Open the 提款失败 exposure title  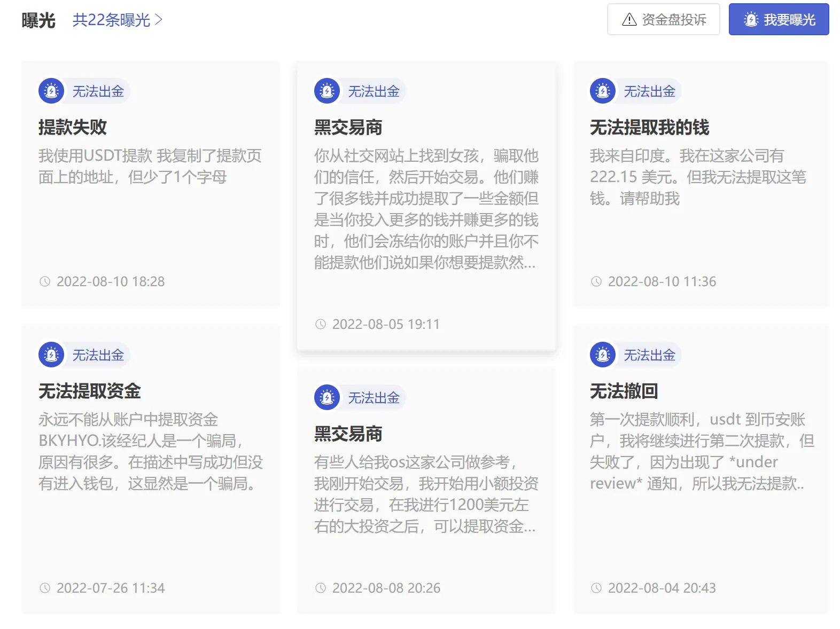tap(73, 127)
